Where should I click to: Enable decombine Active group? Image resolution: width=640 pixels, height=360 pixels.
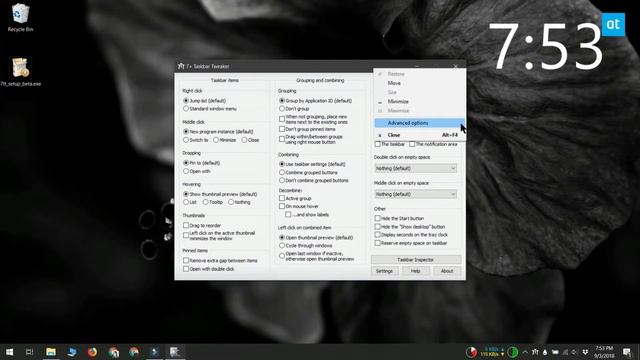click(295, 198)
